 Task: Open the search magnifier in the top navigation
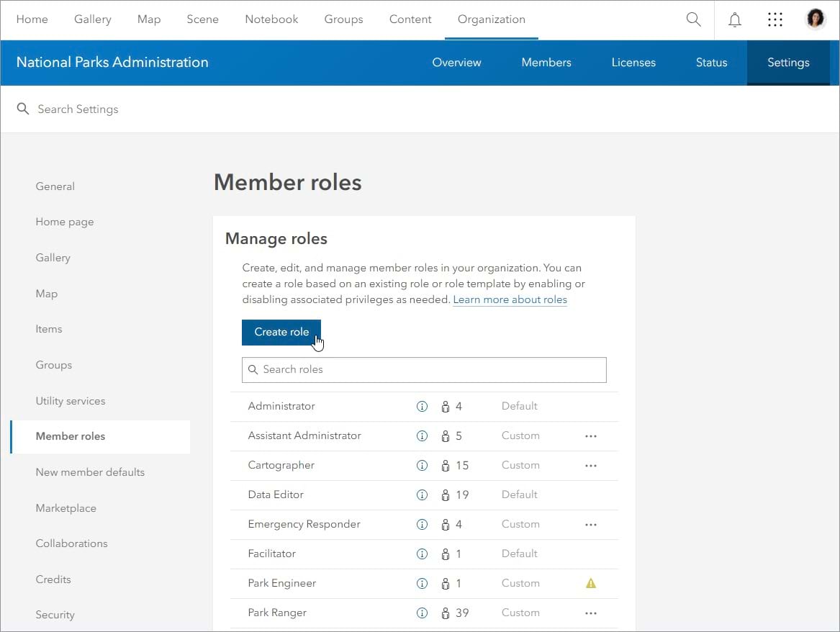tap(693, 19)
